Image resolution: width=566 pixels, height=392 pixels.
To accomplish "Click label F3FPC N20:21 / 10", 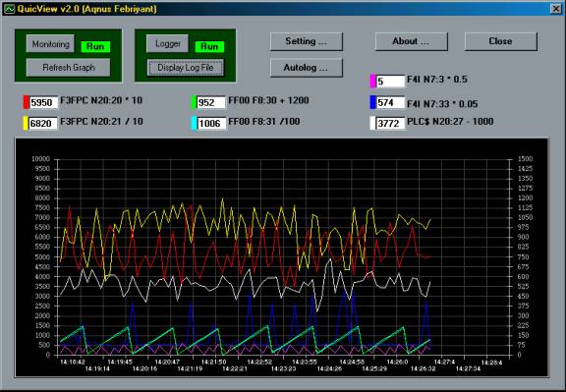I will (x=102, y=122).
